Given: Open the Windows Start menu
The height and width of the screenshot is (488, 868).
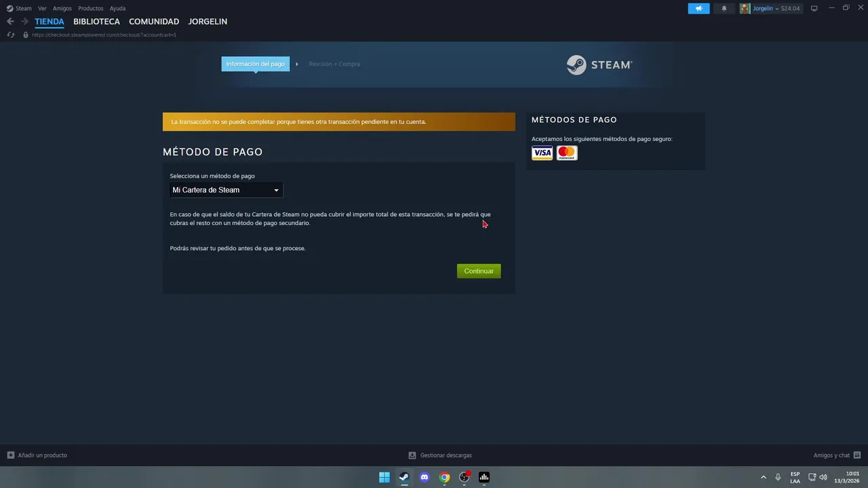Looking at the screenshot, I should click(x=384, y=477).
